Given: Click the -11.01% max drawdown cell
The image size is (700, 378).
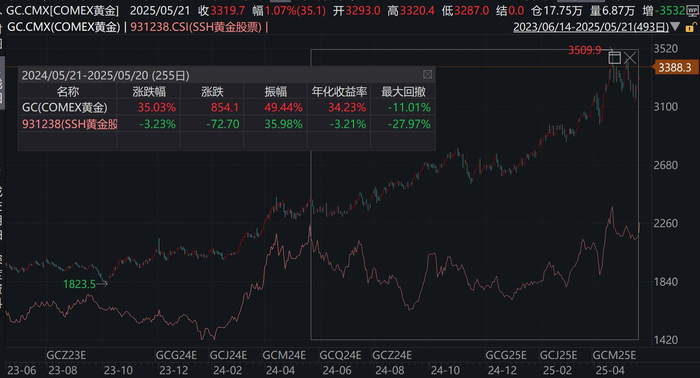Looking at the screenshot, I should tap(409, 108).
